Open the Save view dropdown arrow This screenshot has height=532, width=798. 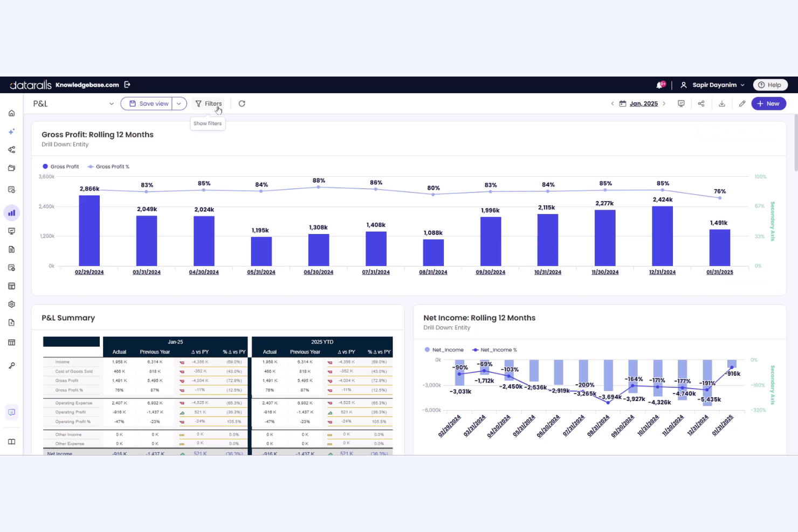(178, 103)
